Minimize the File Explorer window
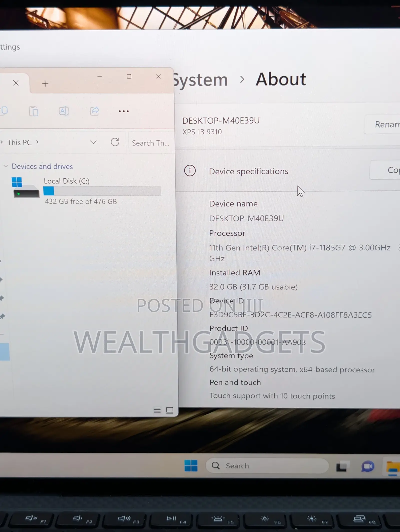400x532 pixels. click(x=100, y=76)
